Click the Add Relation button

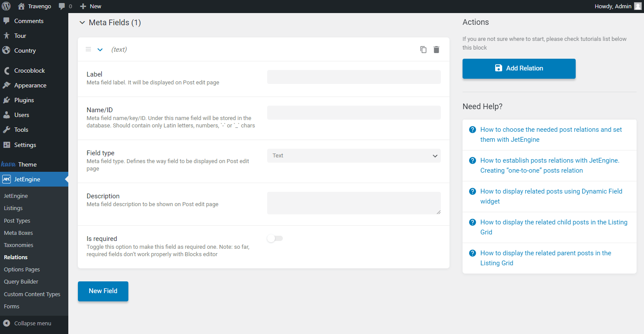pos(519,69)
